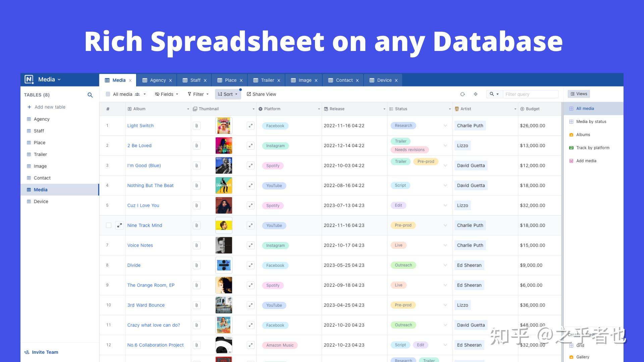
Task: Click the NocoDB logo icon
Action: 29,79
